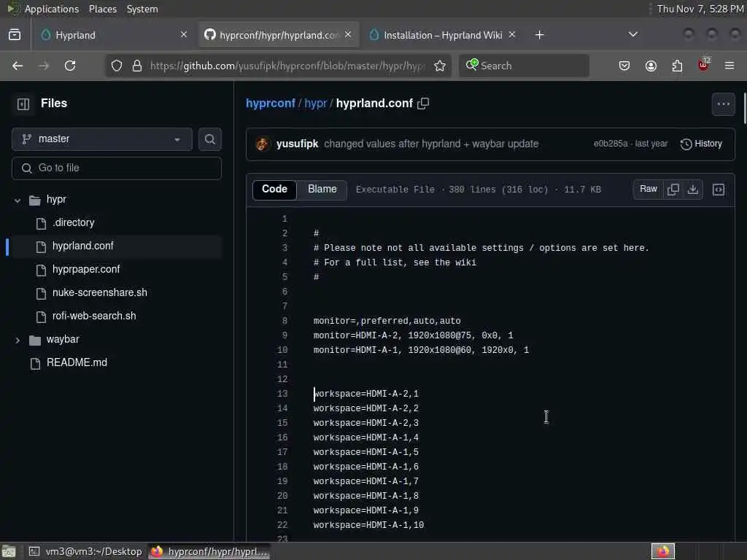
Task: Switch to Hyprland browser tab
Action: coord(112,35)
